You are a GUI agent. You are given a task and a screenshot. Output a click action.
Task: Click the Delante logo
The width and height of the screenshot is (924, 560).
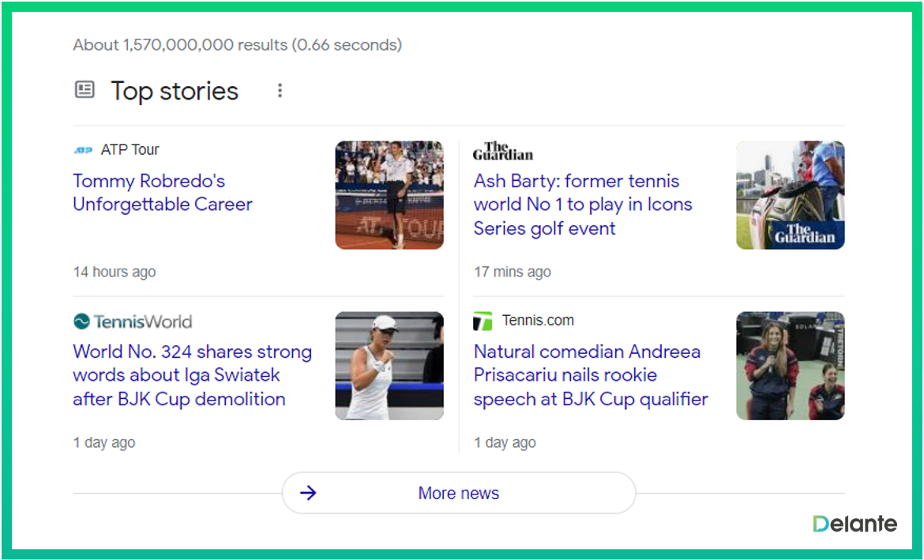coord(855,524)
